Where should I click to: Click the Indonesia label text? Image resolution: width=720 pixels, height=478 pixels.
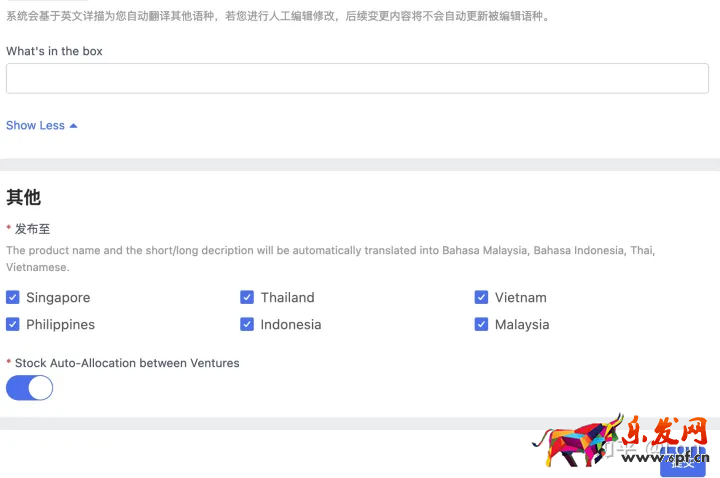coord(290,324)
